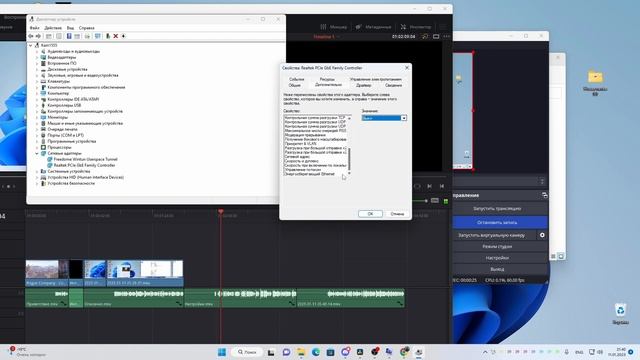Click the blue Help icon in Device Manager toolbar
The image size is (640, 360).
(x=69, y=36)
